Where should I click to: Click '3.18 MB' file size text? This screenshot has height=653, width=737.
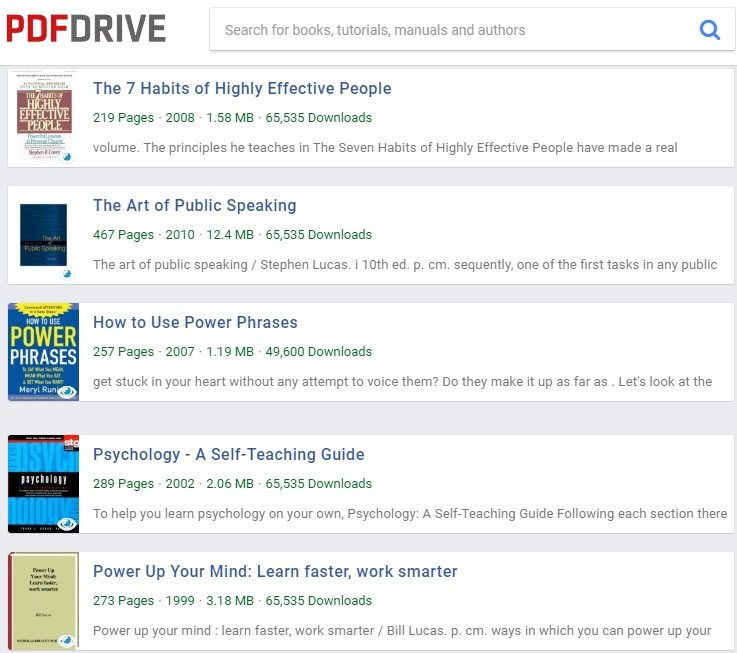click(x=230, y=601)
